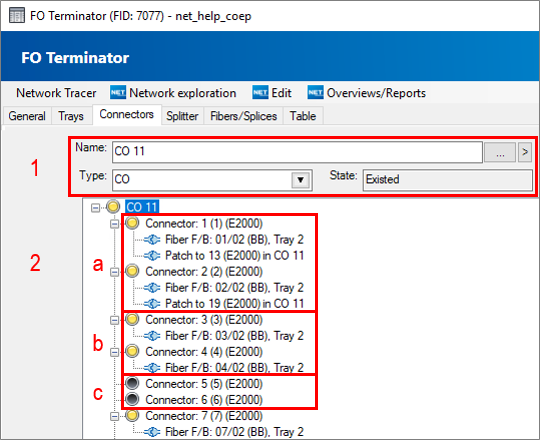540x440 pixels.
Task: Click the fiber icon beside Fiber F/B: 01/02
Action: click(152, 239)
